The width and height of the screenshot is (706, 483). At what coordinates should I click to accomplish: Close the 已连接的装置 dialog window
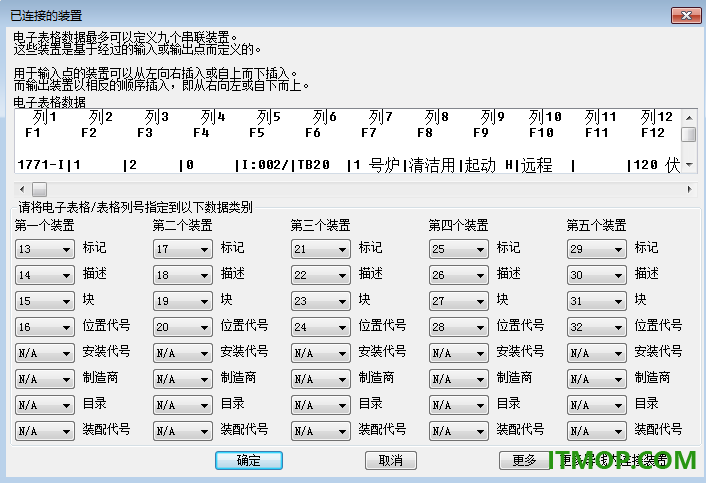tap(686, 15)
